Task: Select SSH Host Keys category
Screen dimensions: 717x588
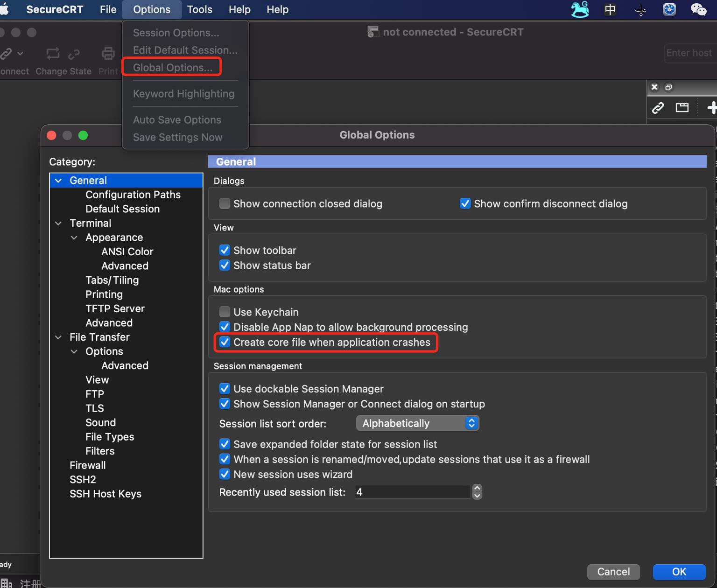Action: [105, 494]
